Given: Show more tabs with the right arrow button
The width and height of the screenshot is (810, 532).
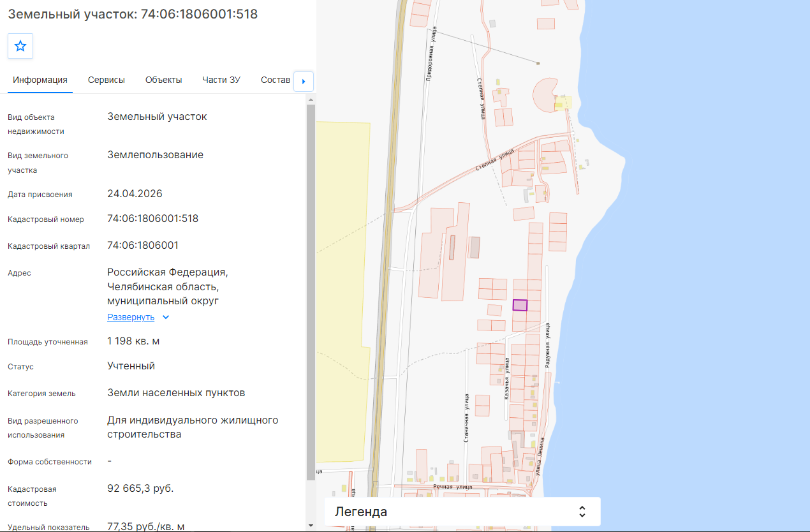Looking at the screenshot, I should point(304,81).
